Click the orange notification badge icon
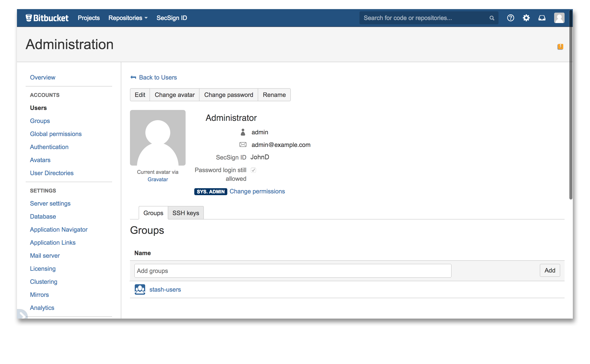590x364 pixels. click(x=560, y=46)
